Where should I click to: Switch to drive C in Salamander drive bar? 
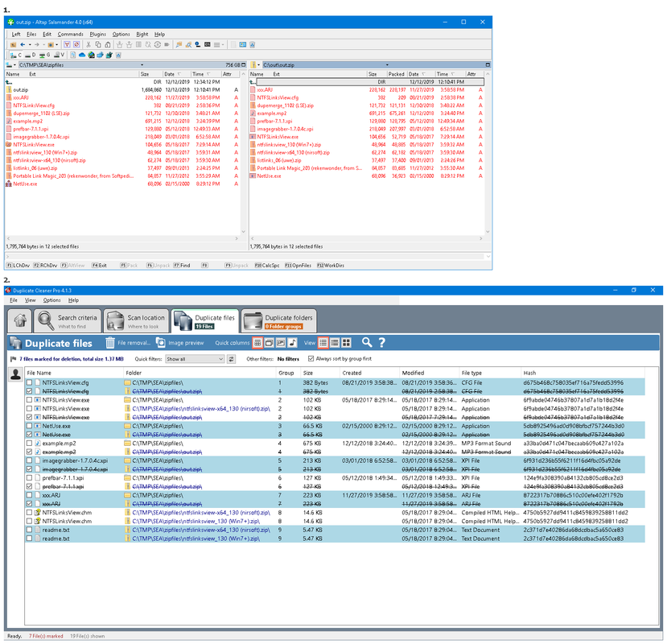coord(16,55)
